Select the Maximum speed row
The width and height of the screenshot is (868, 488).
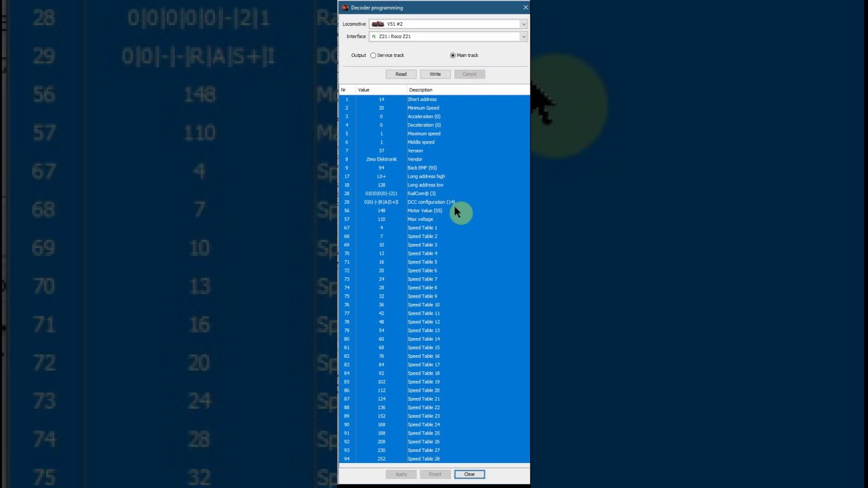[x=434, y=134]
